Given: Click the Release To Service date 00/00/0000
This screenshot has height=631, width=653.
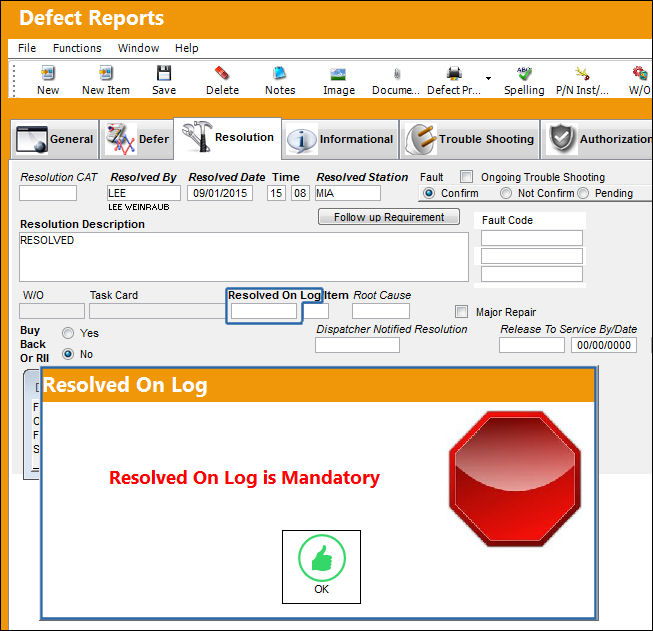Looking at the screenshot, I should [603, 345].
